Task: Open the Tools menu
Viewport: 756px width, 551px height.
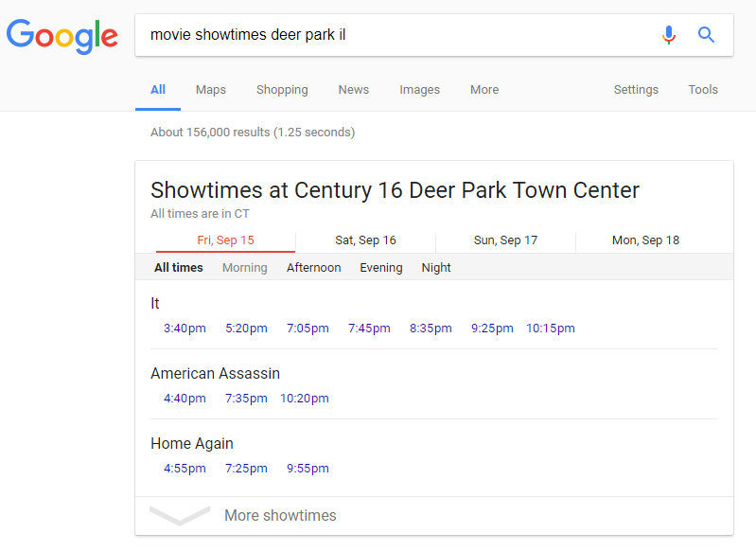Action: pos(703,90)
